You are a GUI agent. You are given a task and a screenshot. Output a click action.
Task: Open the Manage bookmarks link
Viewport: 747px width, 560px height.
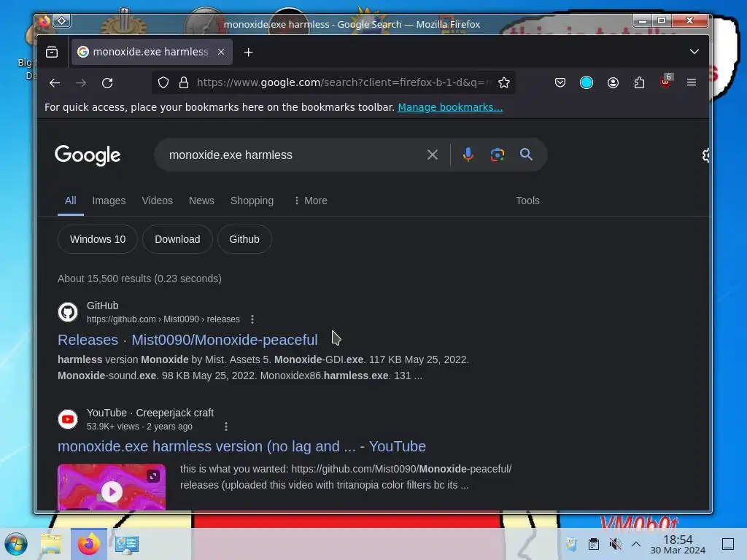click(450, 108)
